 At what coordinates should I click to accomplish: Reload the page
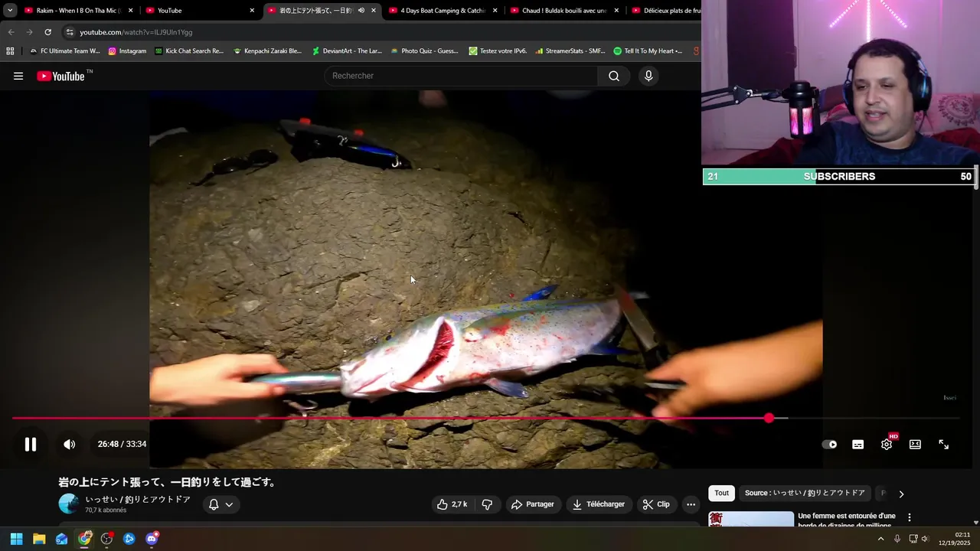47,32
